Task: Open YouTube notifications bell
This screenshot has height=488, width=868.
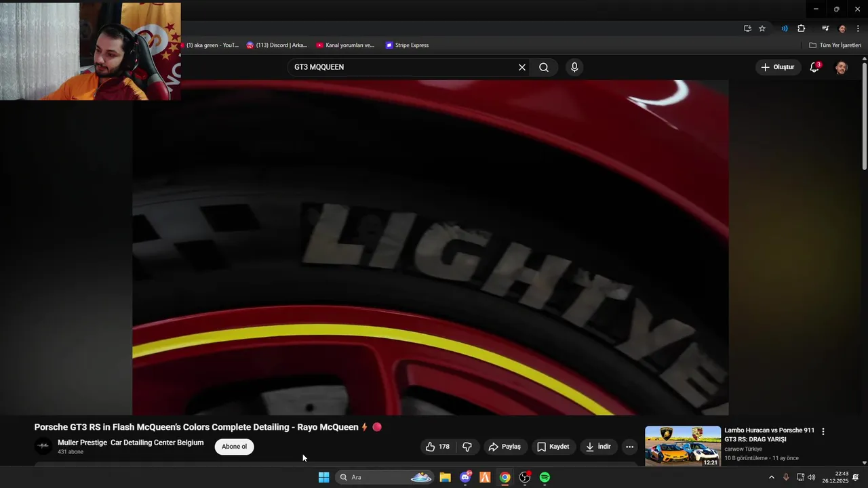Action: tap(814, 67)
